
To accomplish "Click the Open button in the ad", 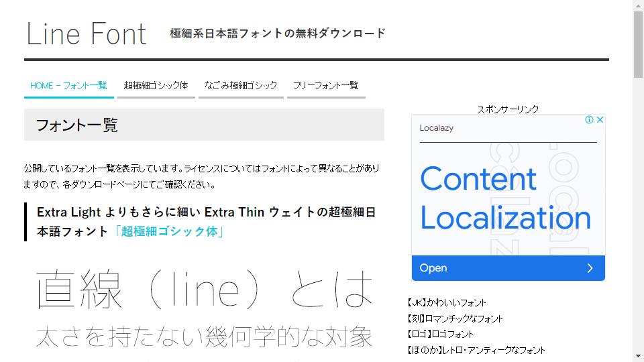I will pyautogui.click(x=508, y=268).
